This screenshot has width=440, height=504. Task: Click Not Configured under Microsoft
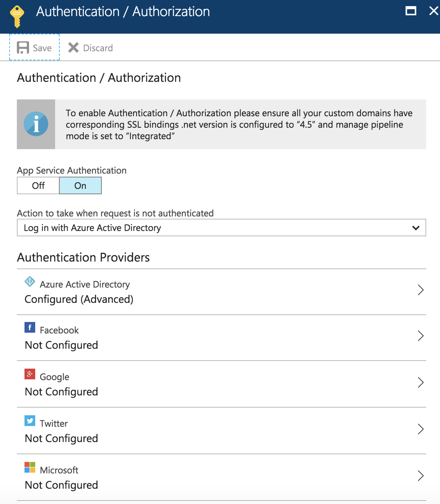tap(61, 485)
